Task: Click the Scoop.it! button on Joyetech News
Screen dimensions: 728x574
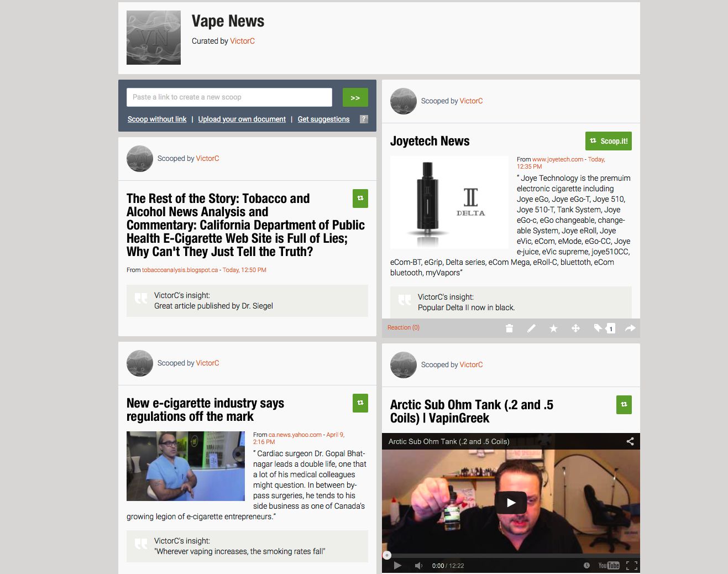Action: [609, 141]
